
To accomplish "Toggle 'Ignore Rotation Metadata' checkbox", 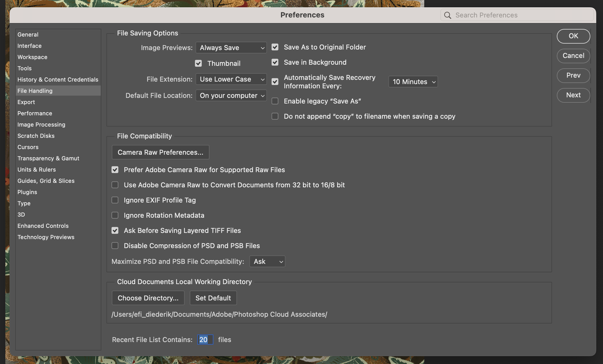I will click(x=115, y=215).
